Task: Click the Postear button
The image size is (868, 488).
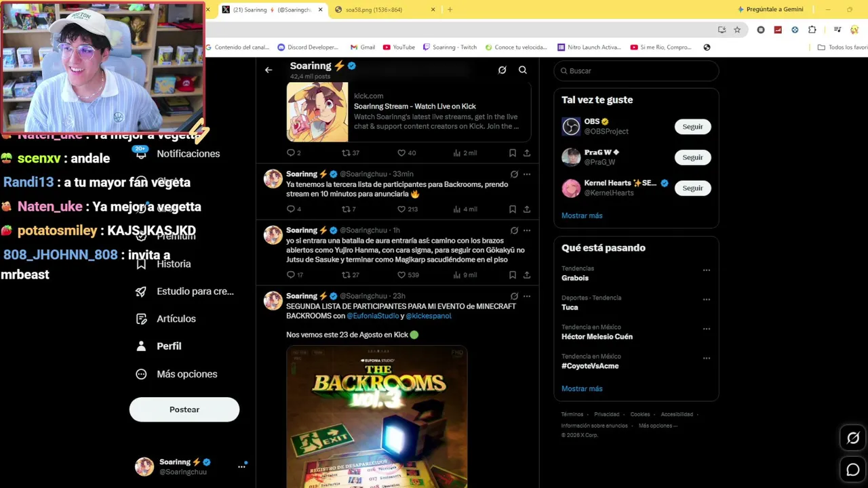Action: tap(184, 409)
